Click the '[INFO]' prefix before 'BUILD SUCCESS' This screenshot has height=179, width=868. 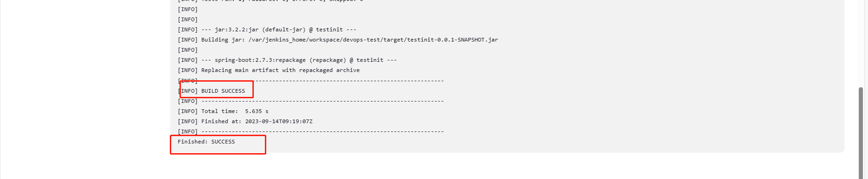[x=188, y=91]
